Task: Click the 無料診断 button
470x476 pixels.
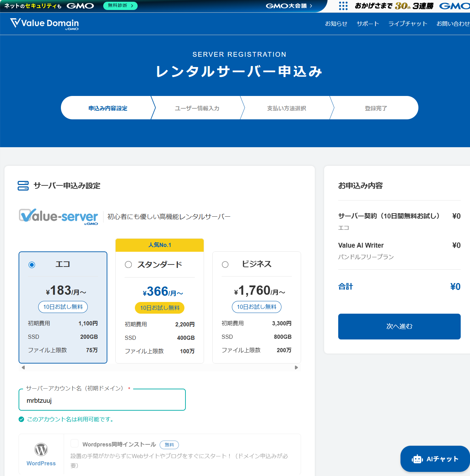Action: [x=120, y=6]
